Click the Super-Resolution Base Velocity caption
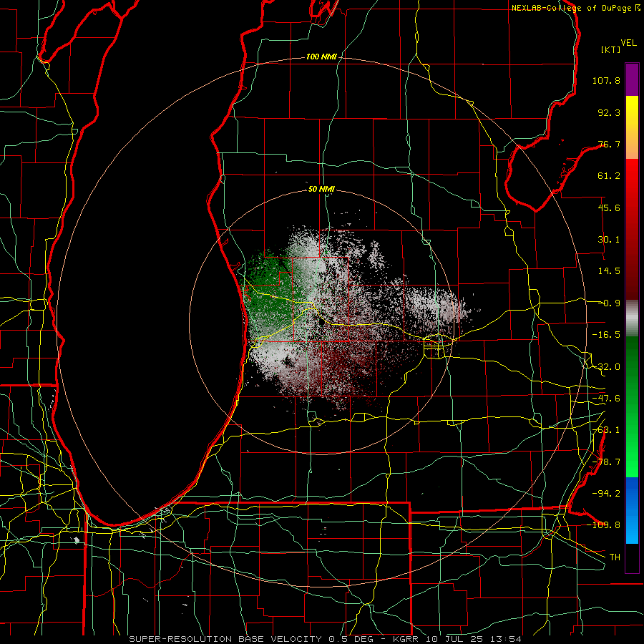644x644 pixels. (x=326, y=639)
